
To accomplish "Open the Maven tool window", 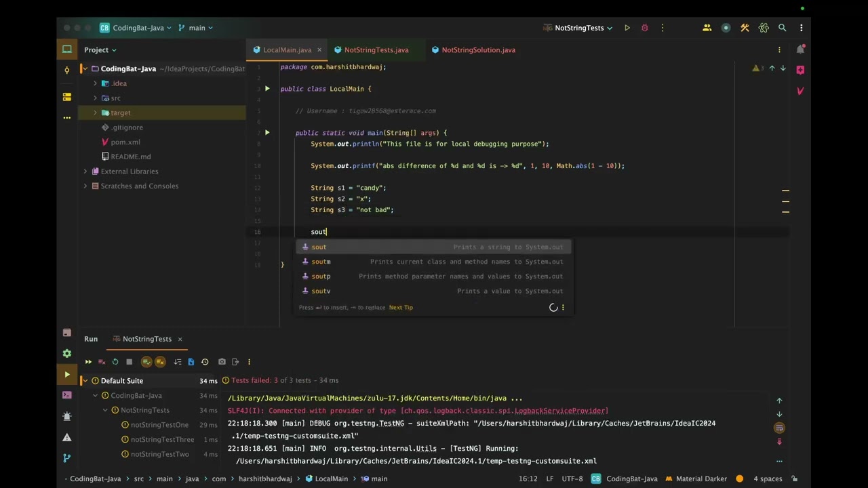I will [x=800, y=91].
